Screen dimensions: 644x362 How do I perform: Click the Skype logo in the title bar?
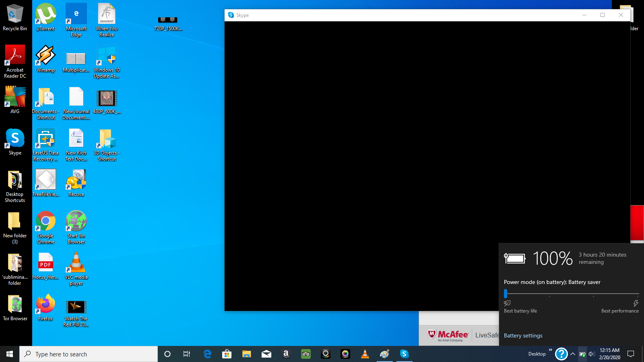(x=231, y=15)
